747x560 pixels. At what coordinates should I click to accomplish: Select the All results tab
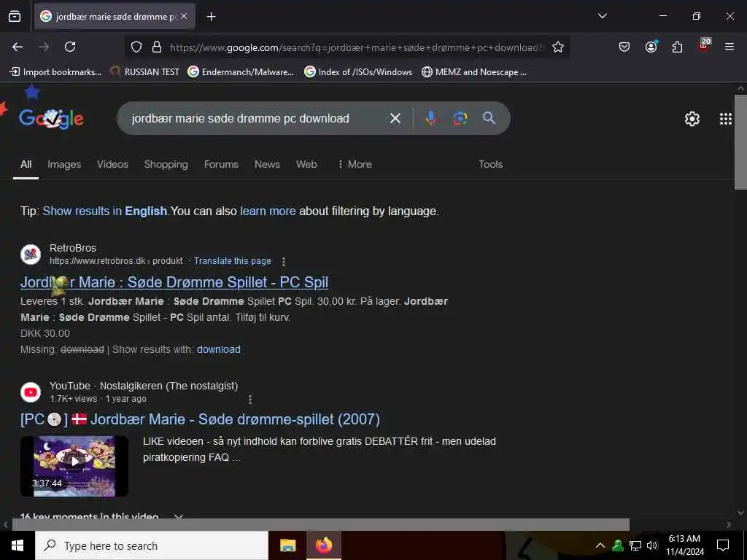tap(26, 164)
